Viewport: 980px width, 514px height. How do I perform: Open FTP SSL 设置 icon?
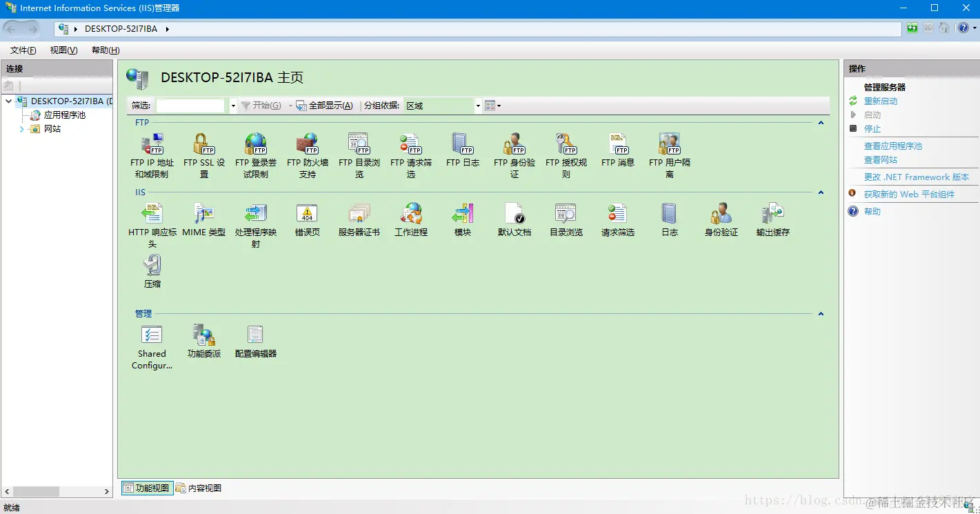(204, 156)
